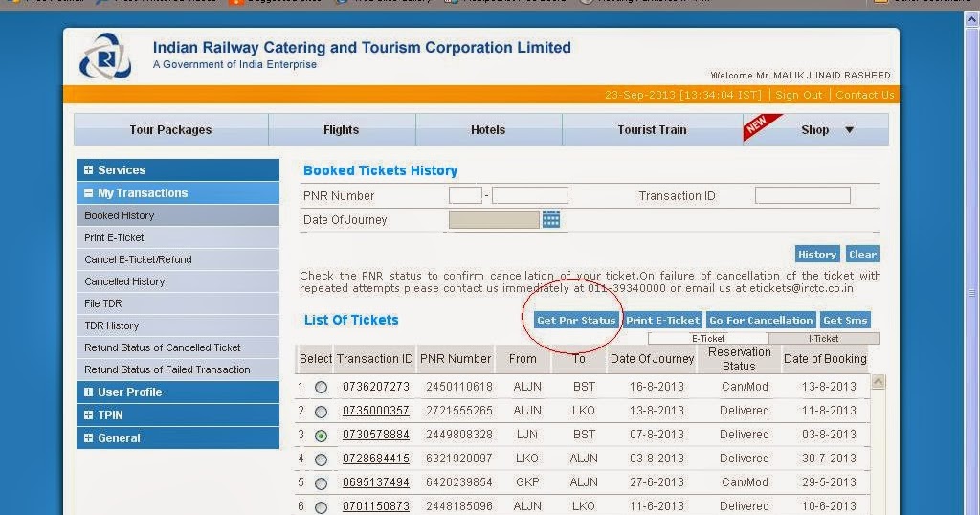
Task: Click the IRCTC logo icon
Action: [x=105, y=56]
